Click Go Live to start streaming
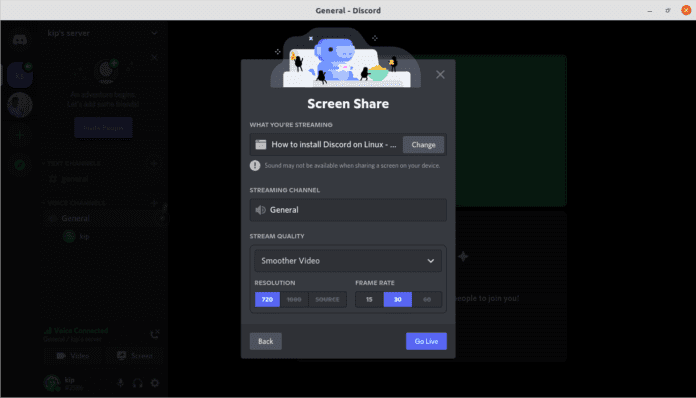Viewport: 696px width, 398px height. (426, 341)
